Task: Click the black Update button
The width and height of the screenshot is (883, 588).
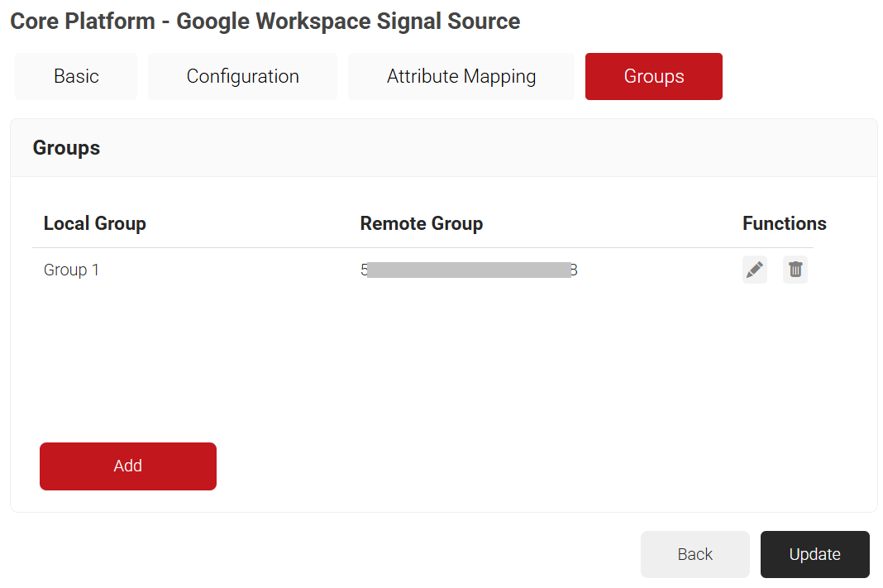Action: click(814, 554)
